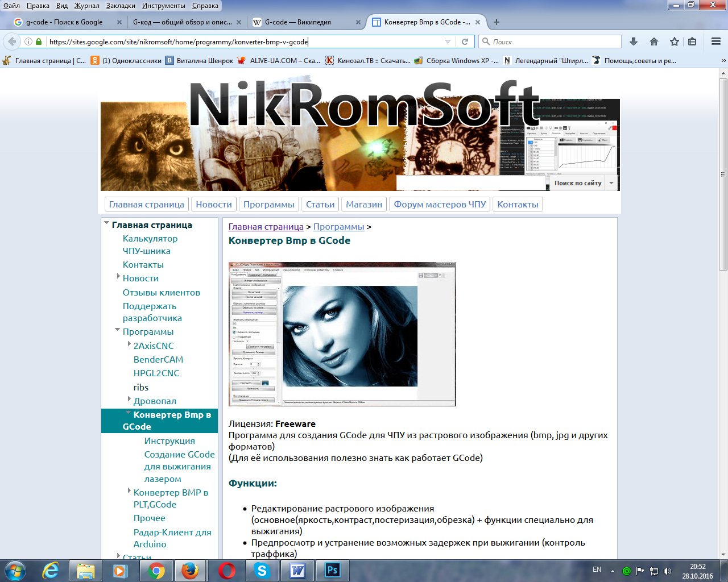Close the 'Конвертер Bmp в GCode' tab
This screenshot has height=582, width=728.
point(478,22)
